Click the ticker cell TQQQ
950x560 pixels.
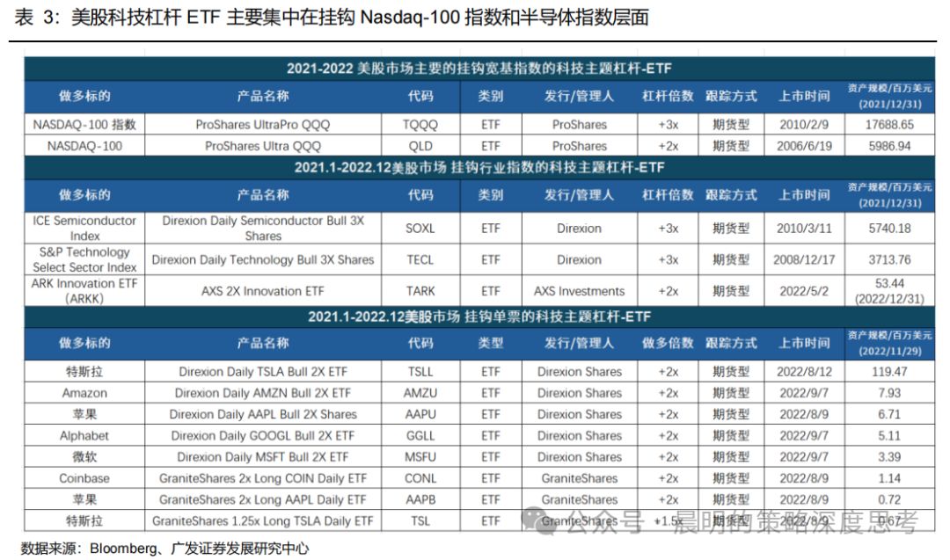click(x=420, y=125)
